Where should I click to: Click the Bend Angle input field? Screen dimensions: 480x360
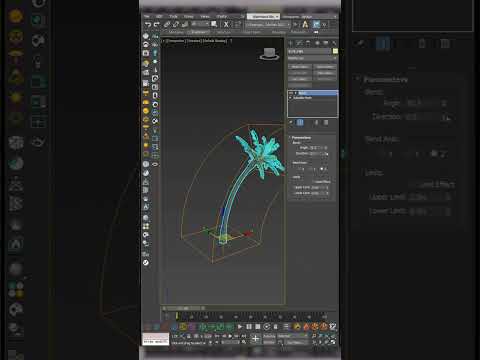tap(316, 147)
